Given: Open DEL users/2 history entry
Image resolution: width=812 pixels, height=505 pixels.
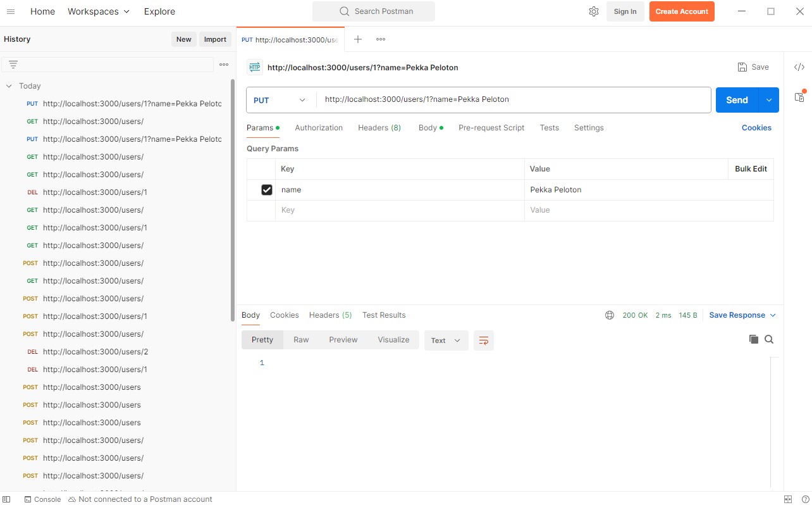Looking at the screenshot, I should click(x=95, y=352).
